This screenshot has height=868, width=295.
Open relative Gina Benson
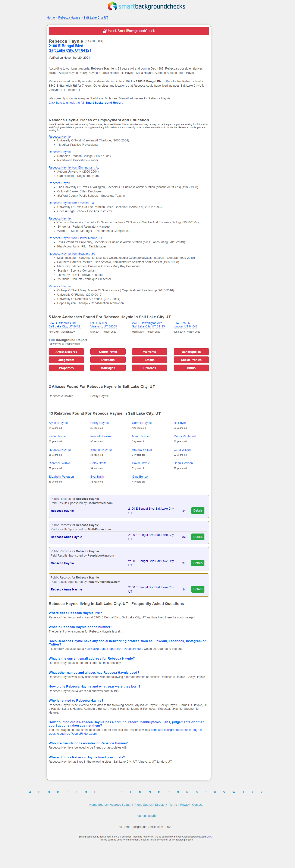[141, 477]
